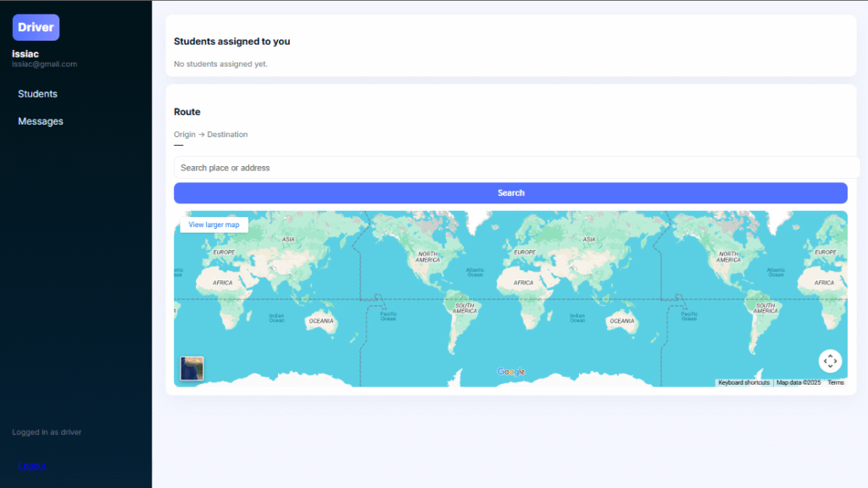Click the Logged in as driver text

click(x=47, y=432)
